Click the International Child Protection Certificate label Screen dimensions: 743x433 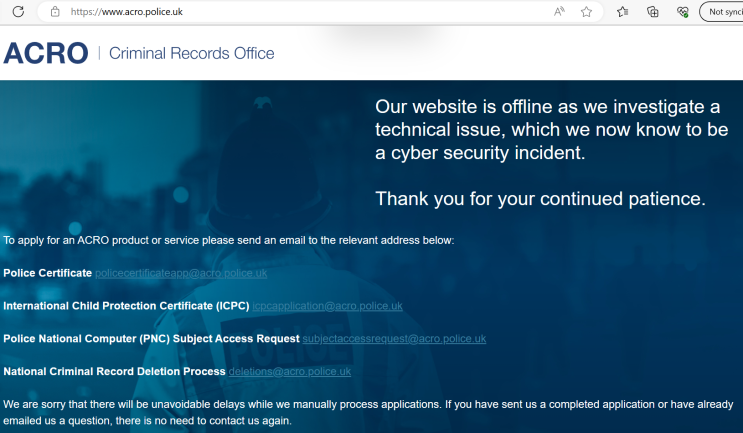coord(126,306)
